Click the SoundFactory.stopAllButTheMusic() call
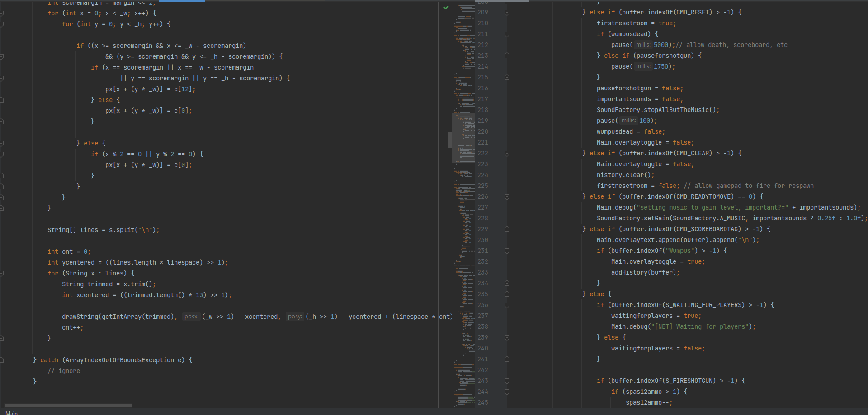The image size is (868, 415). pyautogui.click(x=658, y=110)
